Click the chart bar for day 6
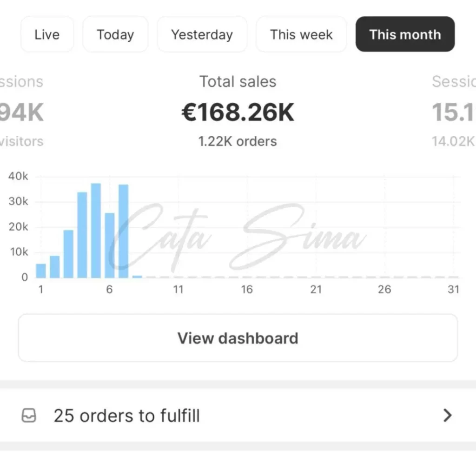This screenshot has height=476, width=476. (x=110, y=245)
